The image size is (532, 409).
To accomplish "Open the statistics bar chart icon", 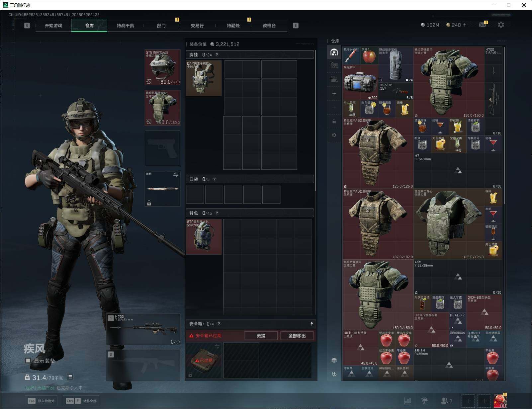I will (407, 401).
